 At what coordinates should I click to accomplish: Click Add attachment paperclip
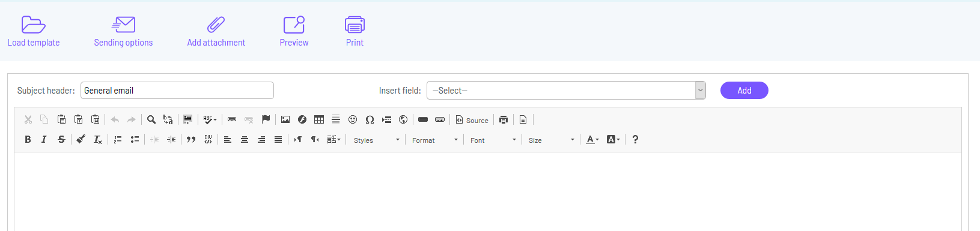(x=216, y=32)
